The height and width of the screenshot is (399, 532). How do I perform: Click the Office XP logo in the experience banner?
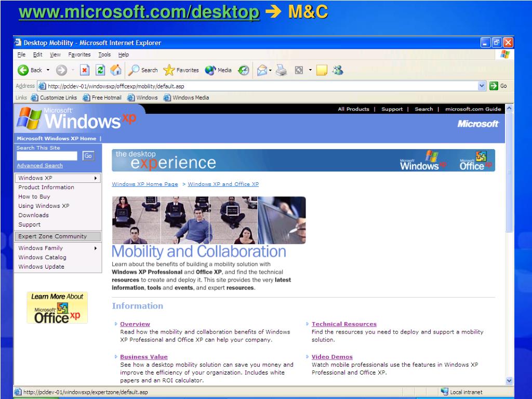pyautogui.click(x=476, y=161)
